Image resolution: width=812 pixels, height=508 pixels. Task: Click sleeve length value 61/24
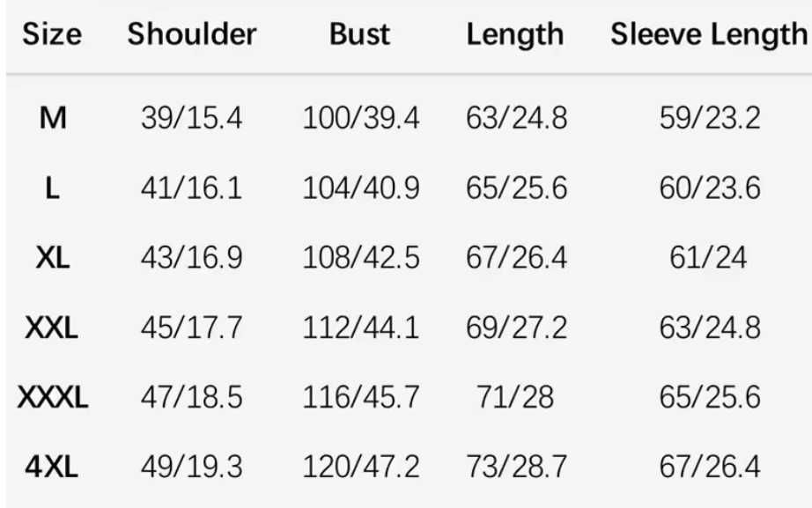point(708,257)
